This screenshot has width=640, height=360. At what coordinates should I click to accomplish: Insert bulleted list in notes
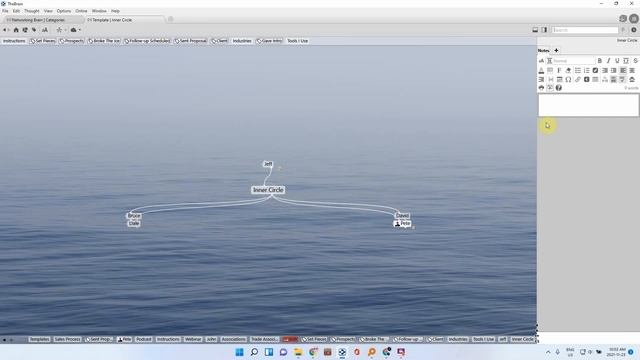pos(578,71)
